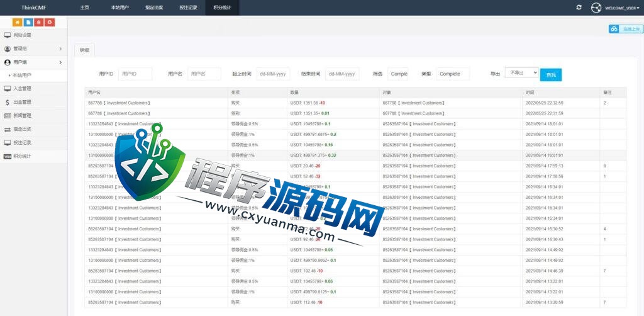
Task: Click the VISA card icon beside 积分统计
Action: coord(8,156)
